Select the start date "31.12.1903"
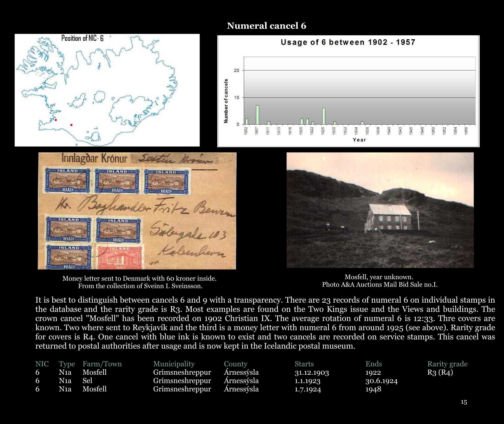 click(x=312, y=372)
